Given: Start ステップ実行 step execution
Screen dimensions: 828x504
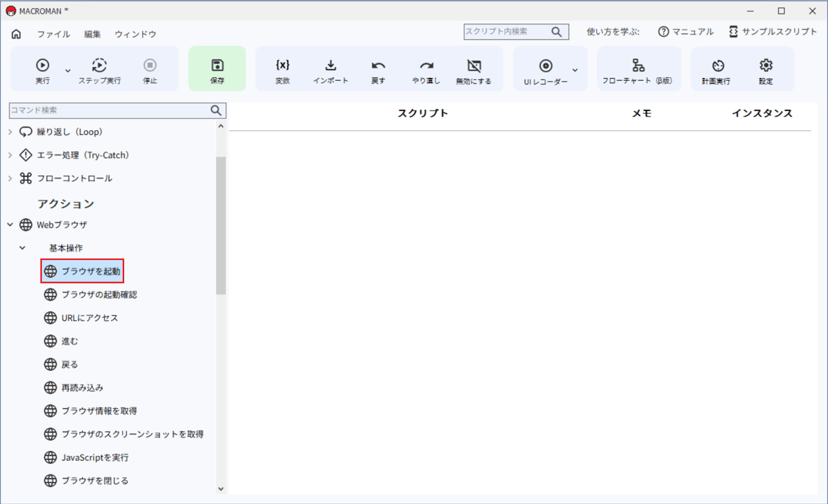Looking at the screenshot, I should (x=99, y=65).
